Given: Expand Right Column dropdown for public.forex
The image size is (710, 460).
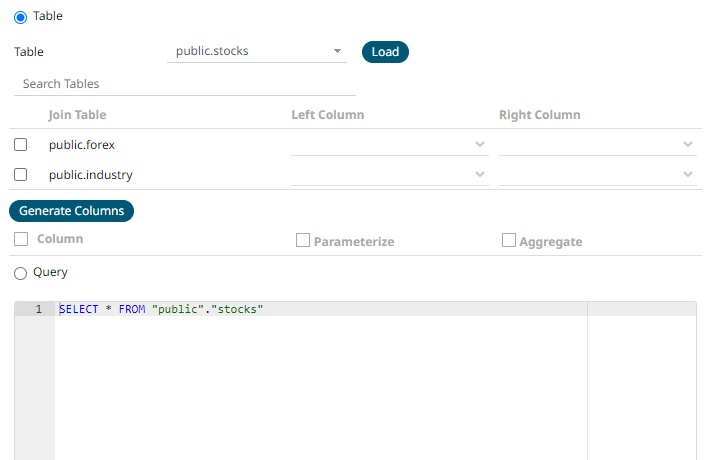Looking at the screenshot, I should 597,145.
